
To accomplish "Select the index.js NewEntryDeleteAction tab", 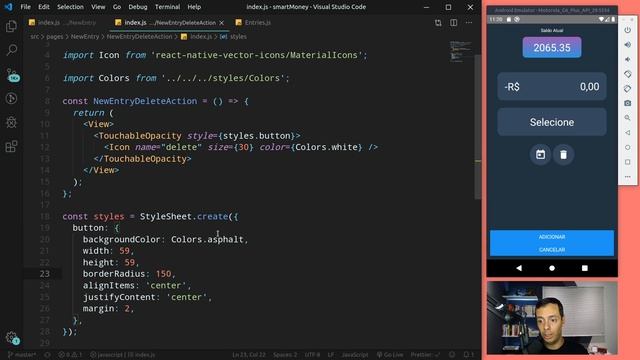I will (x=170, y=23).
